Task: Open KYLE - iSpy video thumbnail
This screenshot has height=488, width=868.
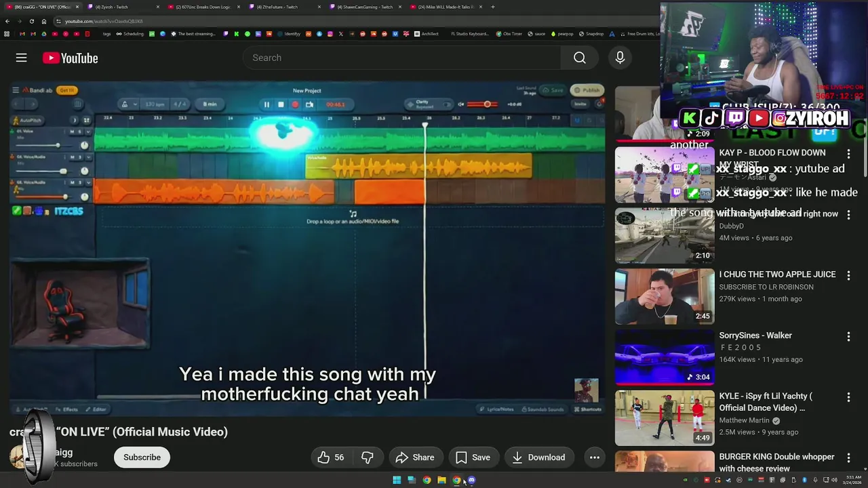Action: click(665, 418)
